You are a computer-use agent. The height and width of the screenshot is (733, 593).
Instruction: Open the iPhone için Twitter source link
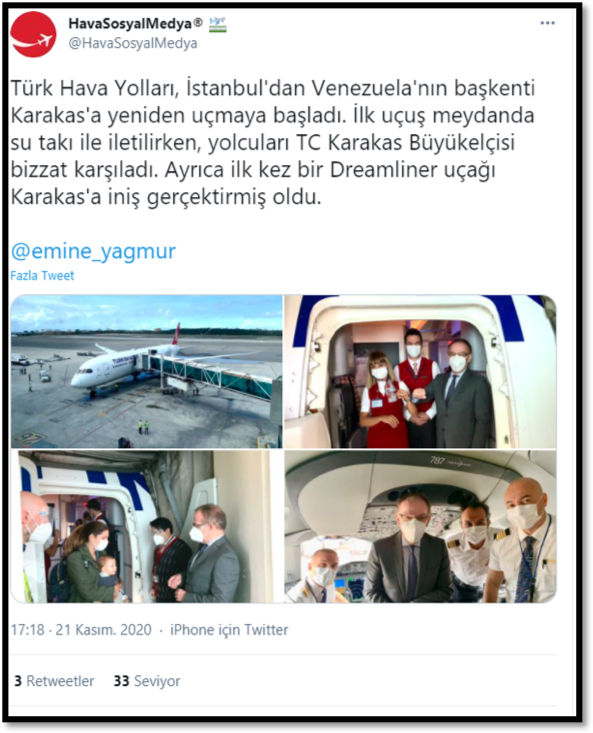pyautogui.click(x=229, y=630)
